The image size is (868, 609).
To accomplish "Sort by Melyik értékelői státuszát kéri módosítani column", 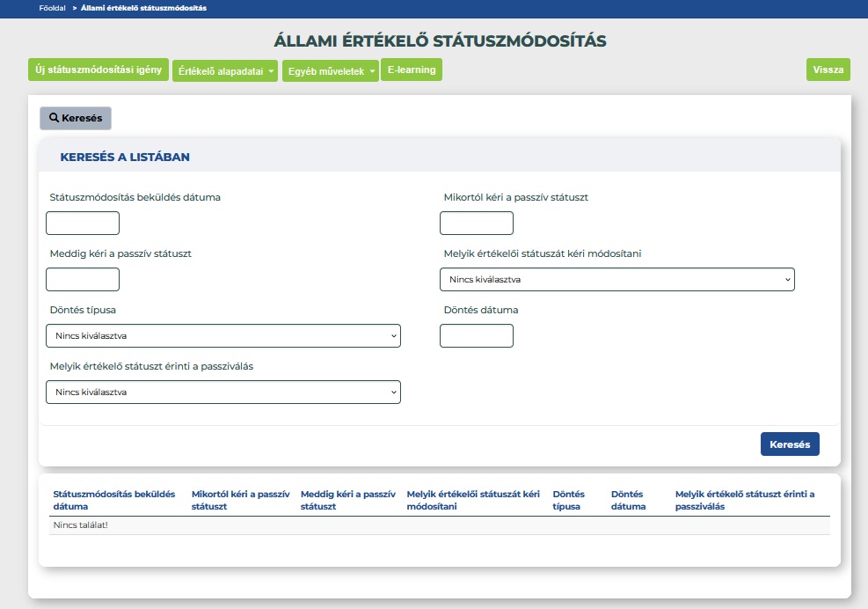I will pos(473,500).
